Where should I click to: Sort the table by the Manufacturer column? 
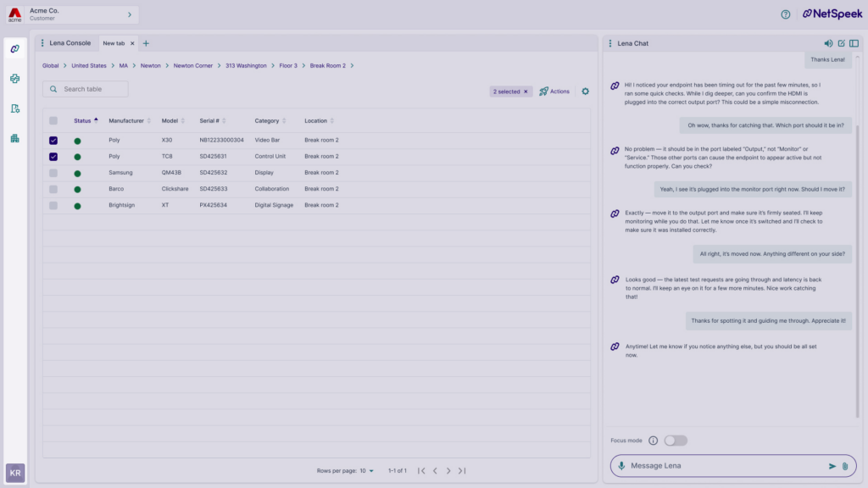(126, 121)
